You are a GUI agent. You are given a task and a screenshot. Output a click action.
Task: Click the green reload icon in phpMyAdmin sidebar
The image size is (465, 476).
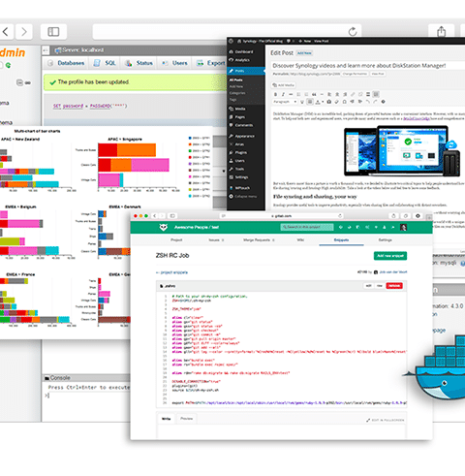coord(8,65)
